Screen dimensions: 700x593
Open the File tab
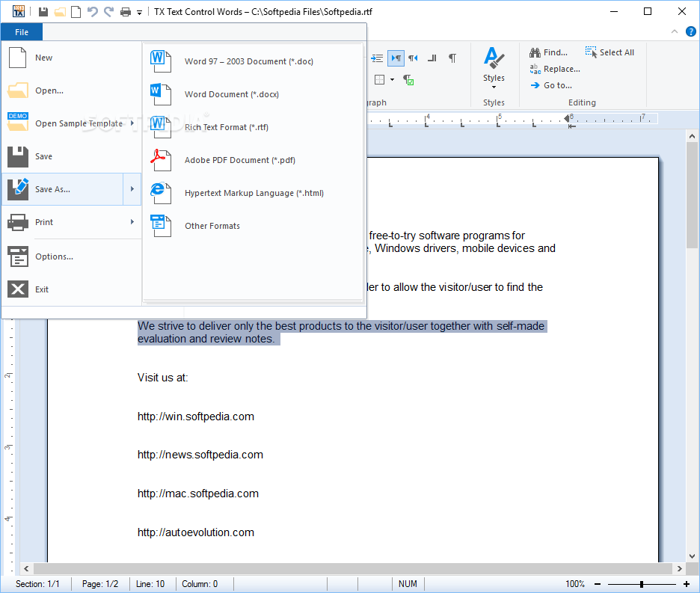point(22,32)
